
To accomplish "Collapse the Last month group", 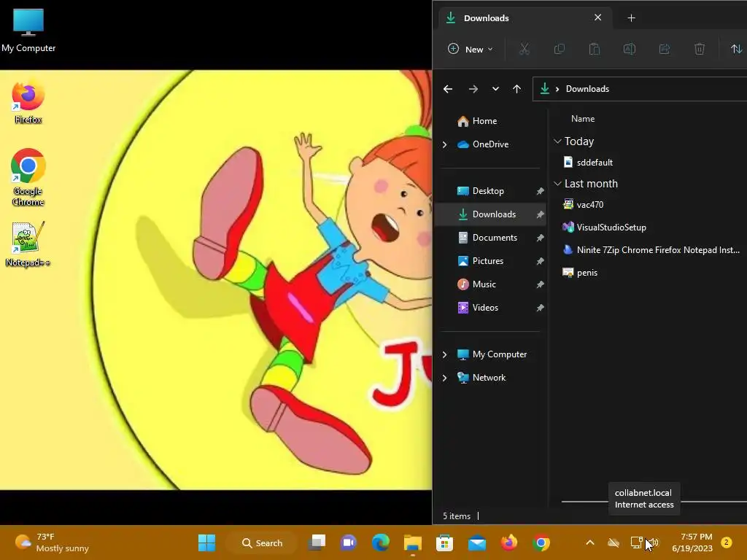I will coord(557,184).
